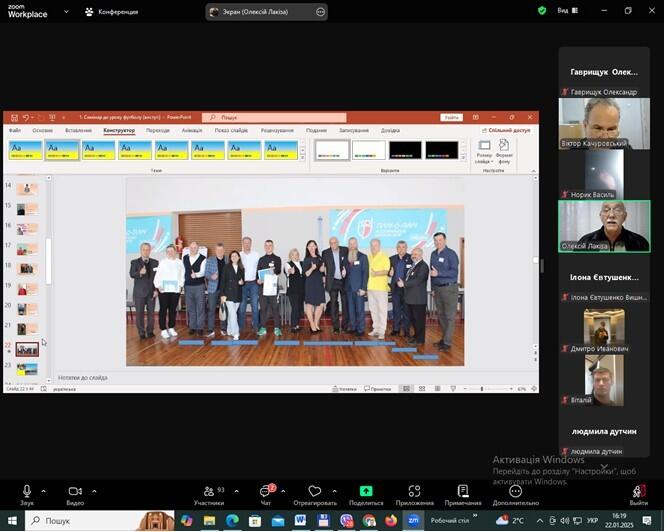
Task: Select Норик Василь participant tile
Action: (x=604, y=175)
